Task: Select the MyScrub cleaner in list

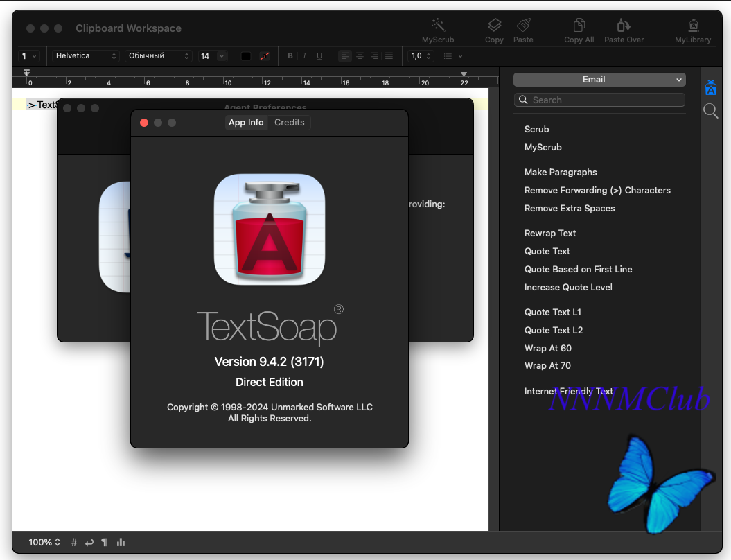Action: tap(543, 148)
